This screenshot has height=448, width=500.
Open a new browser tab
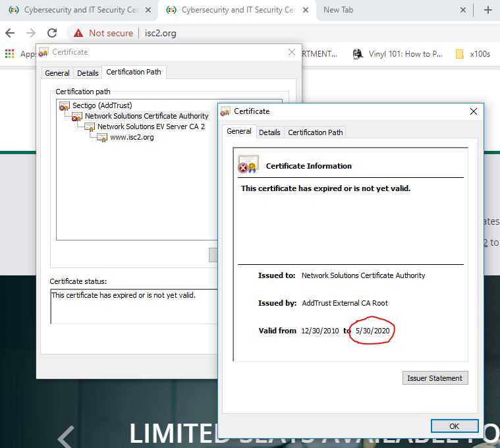(x=487, y=10)
